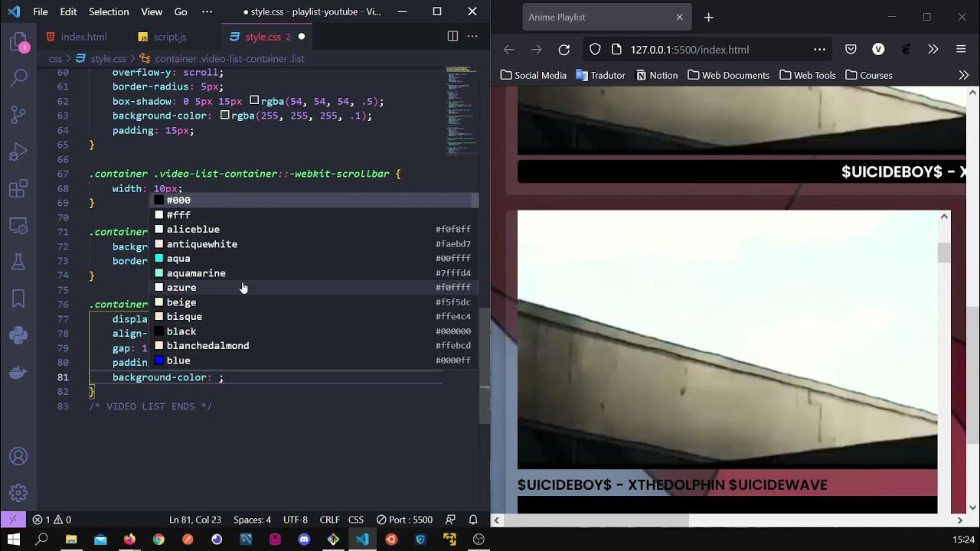Open notifications bell in status bar
Image resolution: width=980 pixels, height=551 pixels.
(473, 520)
